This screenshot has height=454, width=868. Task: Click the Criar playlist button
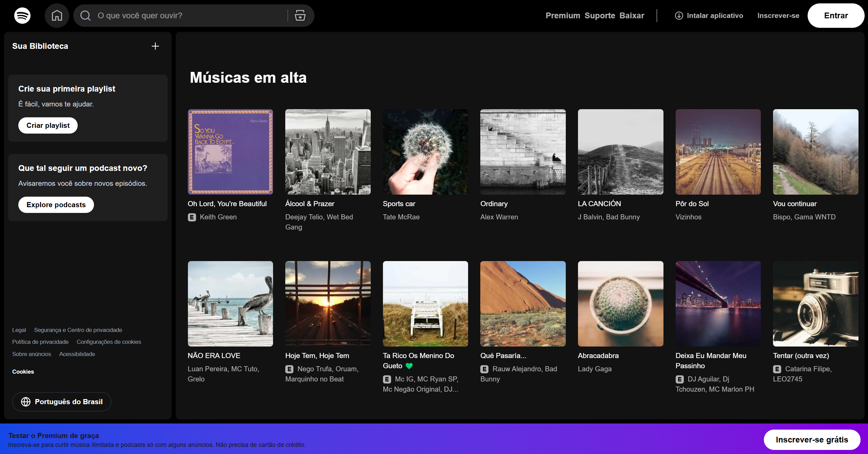(48, 125)
